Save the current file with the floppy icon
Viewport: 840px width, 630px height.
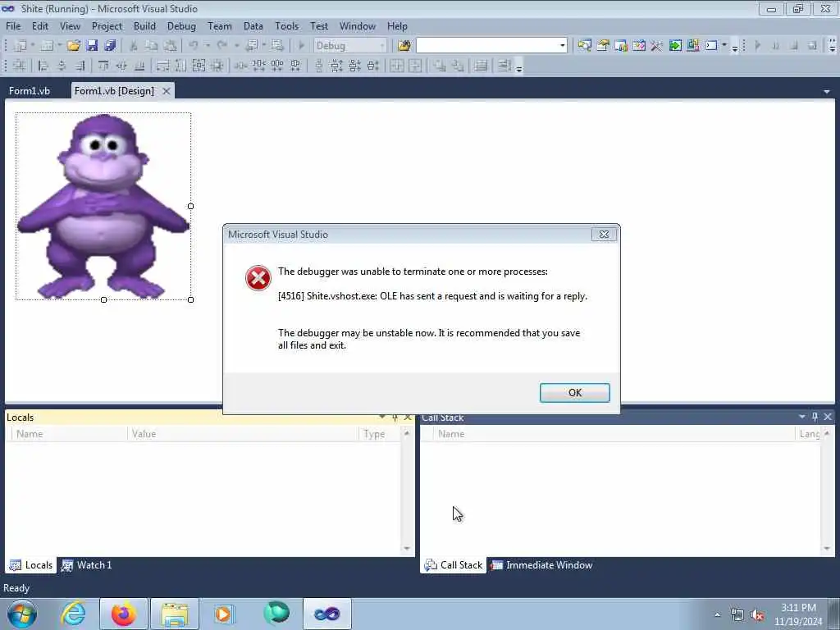coord(92,46)
